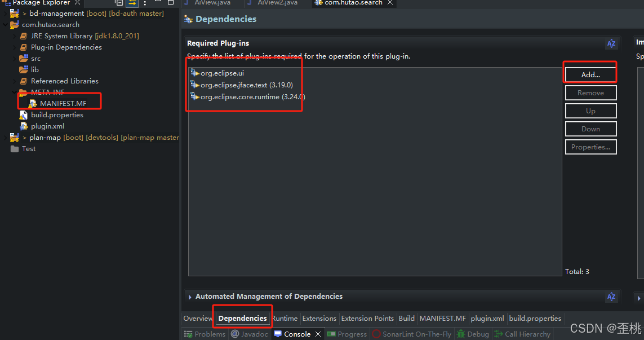This screenshot has height=340, width=644.
Task: Open Package Explorer view menu (three dots)
Action: coord(145,3)
